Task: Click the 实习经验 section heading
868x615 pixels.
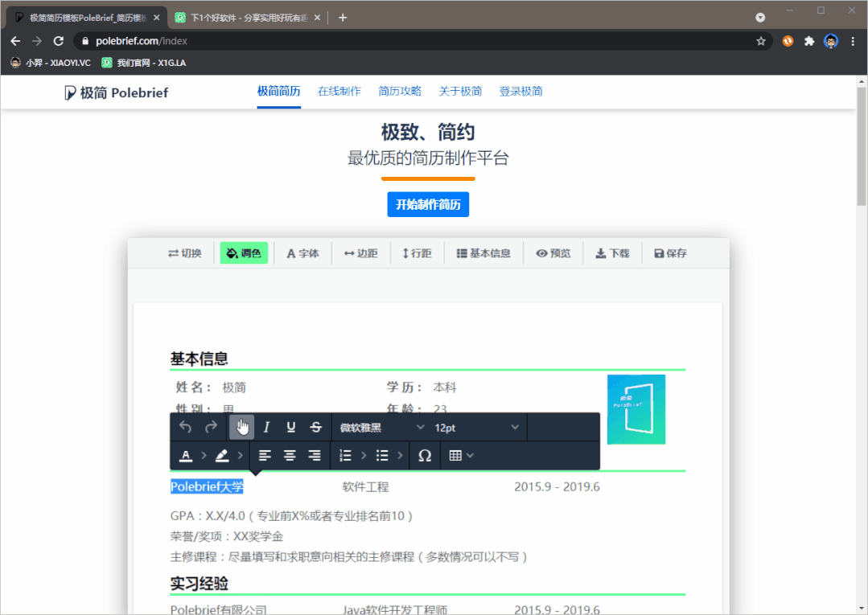Action: [200, 584]
